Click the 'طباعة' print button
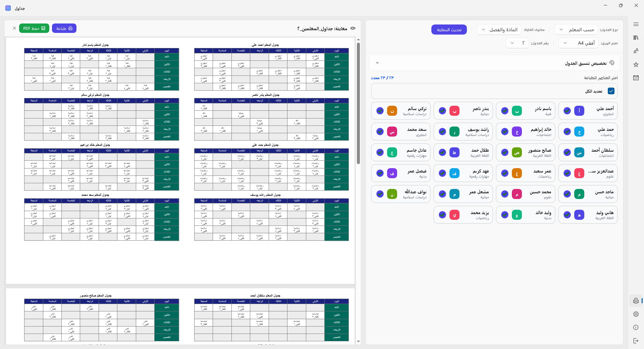This screenshot has height=349, width=644. click(x=64, y=29)
